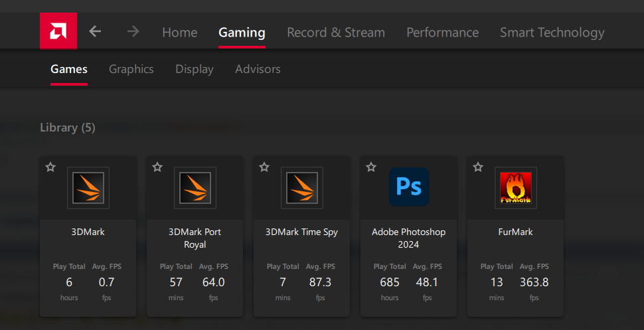644x330 pixels.
Task: Star Adobe Photoshop 2024 as favorite
Action: (x=371, y=167)
